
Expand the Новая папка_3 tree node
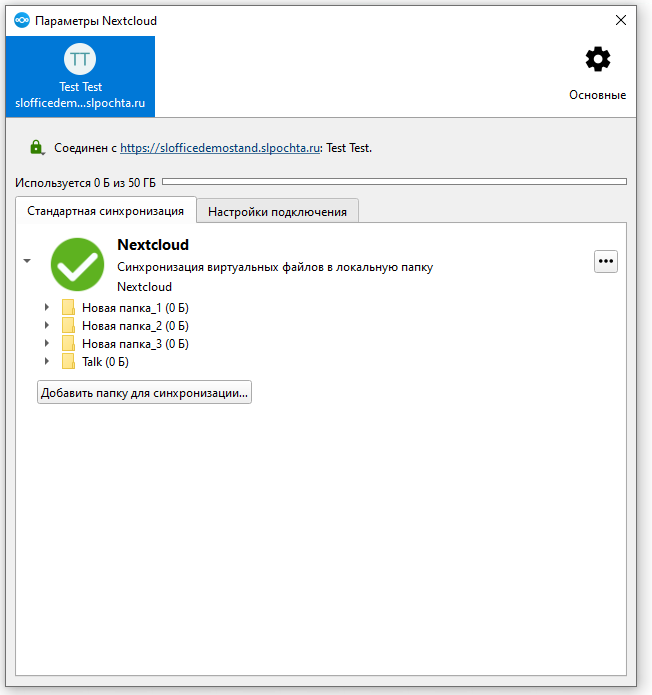pos(47,343)
